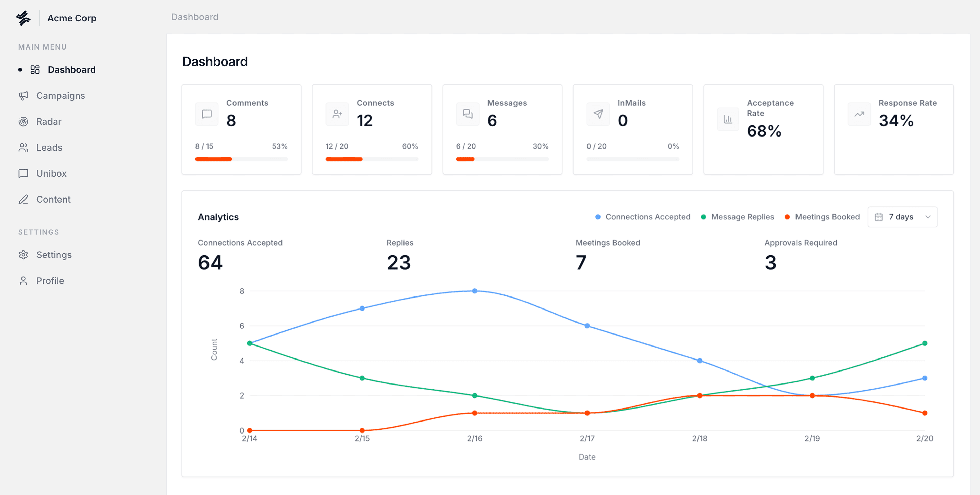Hide the Meetings Booked line via legend
The image size is (980, 495).
click(x=822, y=216)
